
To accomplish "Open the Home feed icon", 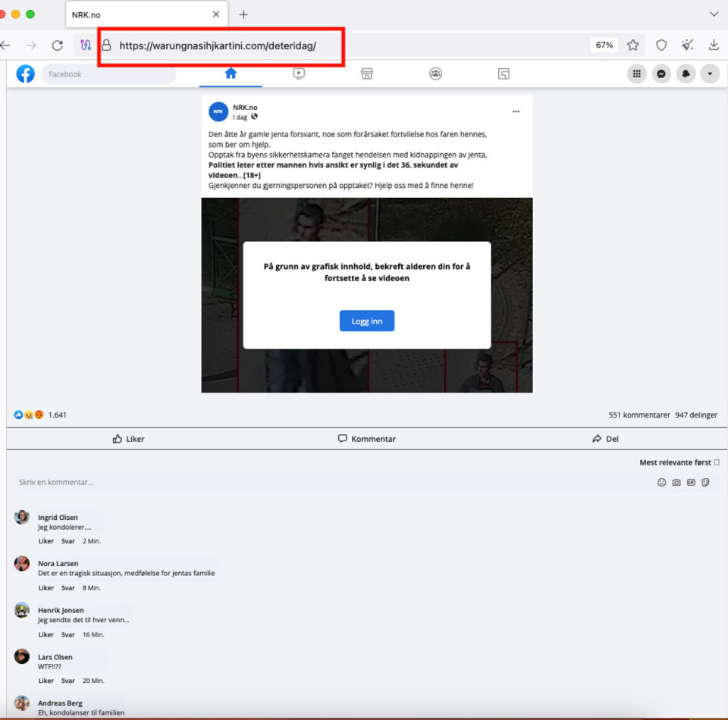I will pyautogui.click(x=231, y=74).
